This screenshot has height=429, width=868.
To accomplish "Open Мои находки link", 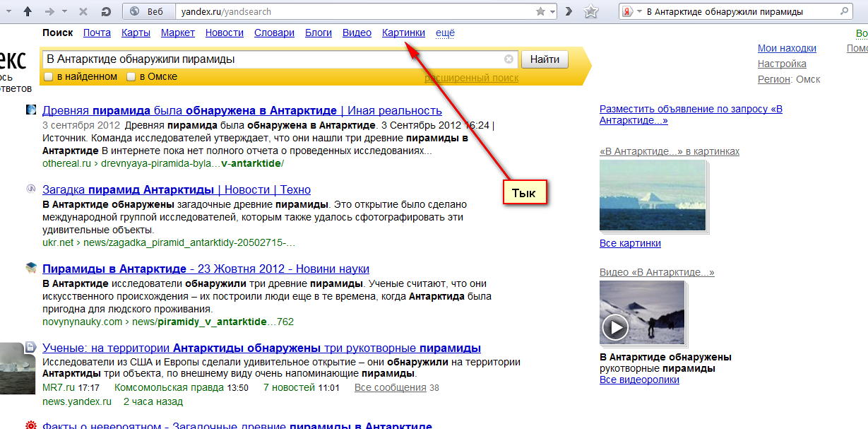I will [x=787, y=48].
